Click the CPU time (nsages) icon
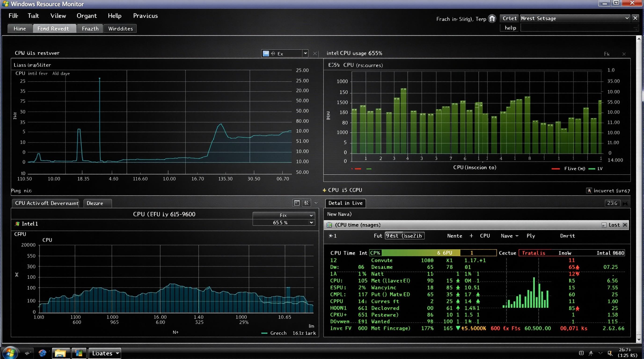644x359 pixels. click(x=329, y=225)
